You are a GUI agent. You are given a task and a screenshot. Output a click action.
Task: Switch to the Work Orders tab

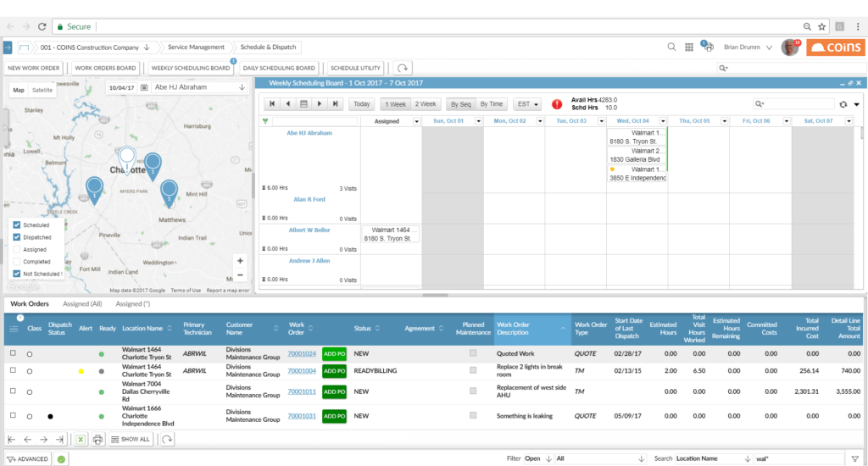[x=30, y=304]
